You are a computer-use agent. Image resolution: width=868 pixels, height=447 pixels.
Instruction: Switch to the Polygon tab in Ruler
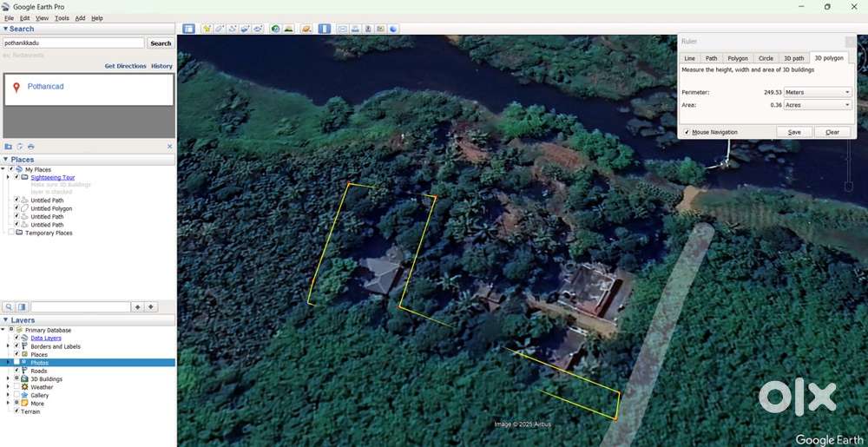pos(737,58)
